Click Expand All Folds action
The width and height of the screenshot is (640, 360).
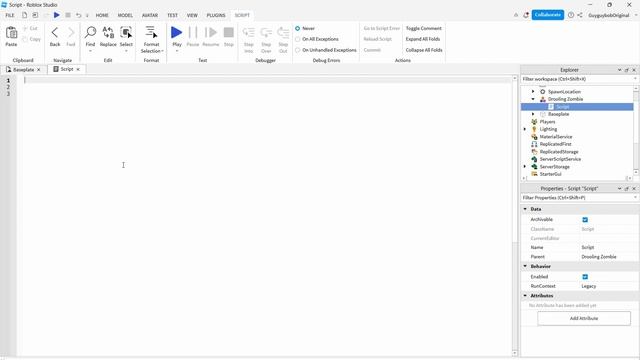pos(423,39)
